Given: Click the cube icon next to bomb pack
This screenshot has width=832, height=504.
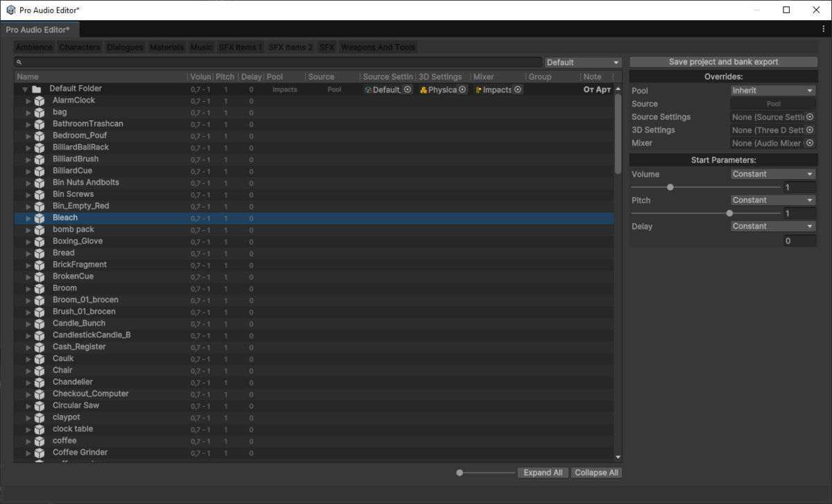Looking at the screenshot, I should click(40, 229).
